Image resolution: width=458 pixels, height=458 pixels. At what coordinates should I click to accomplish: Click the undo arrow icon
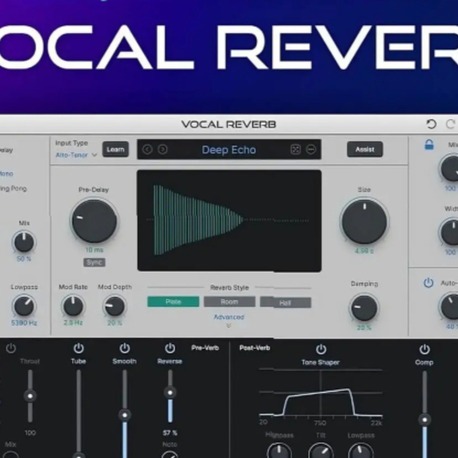[431, 124]
